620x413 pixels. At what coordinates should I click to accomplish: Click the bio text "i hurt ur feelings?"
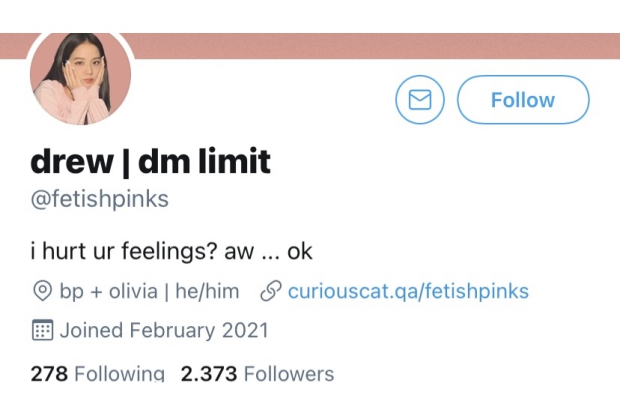(124, 250)
